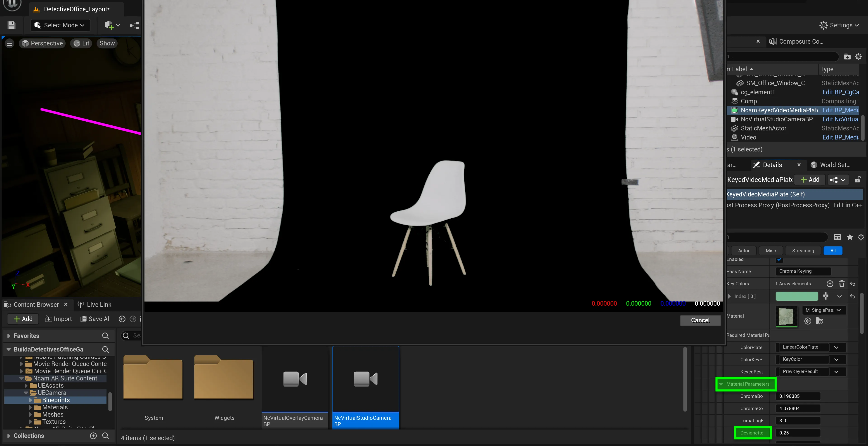Use selected asset arrow under Material
The image size is (868, 446).
tap(808, 321)
